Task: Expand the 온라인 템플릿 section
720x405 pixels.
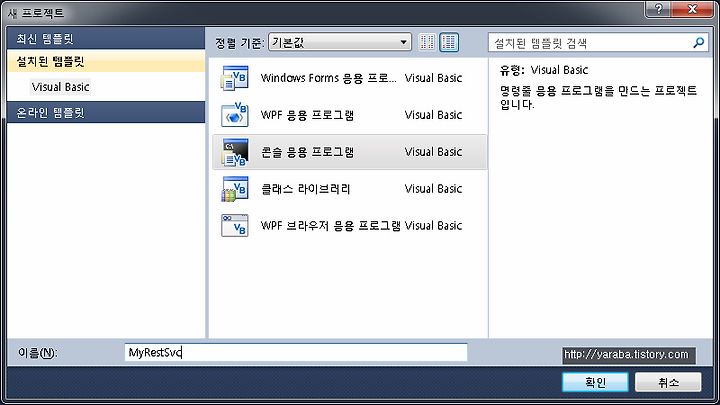Action: pos(106,112)
